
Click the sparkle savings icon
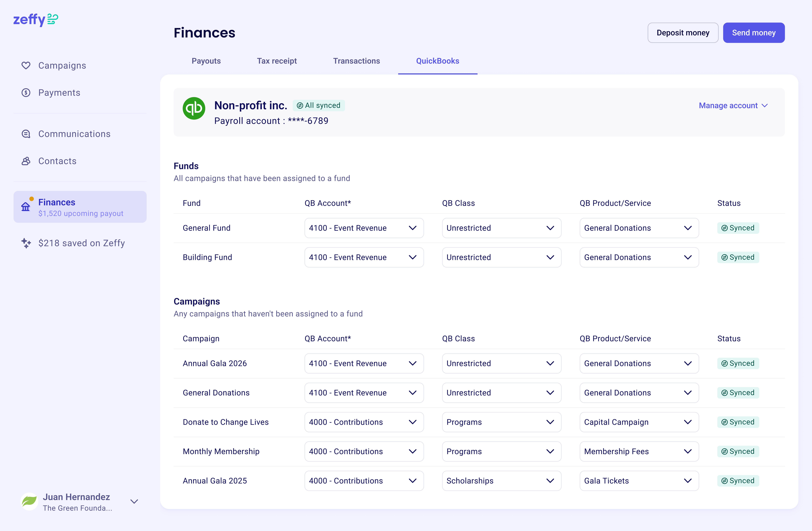coord(26,243)
